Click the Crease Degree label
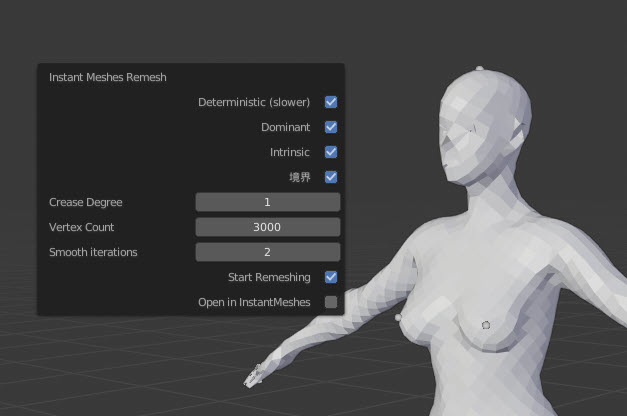Viewport: 627px width, 416px height. (86, 202)
